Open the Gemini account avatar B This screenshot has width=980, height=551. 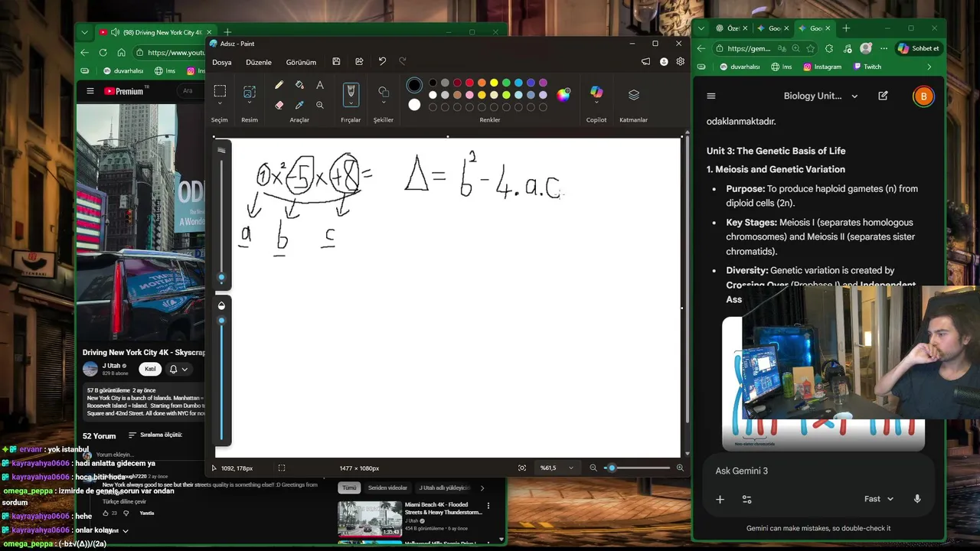923,96
